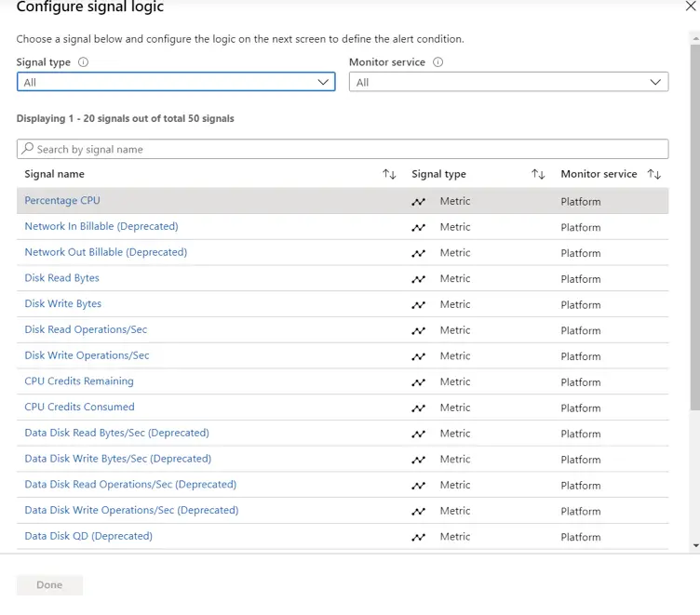Image resolution: width=700 pixels, height=615 pixels.
Task: Open Network In Billable (Deprecated) signal
Action: (x=101, y=227)
